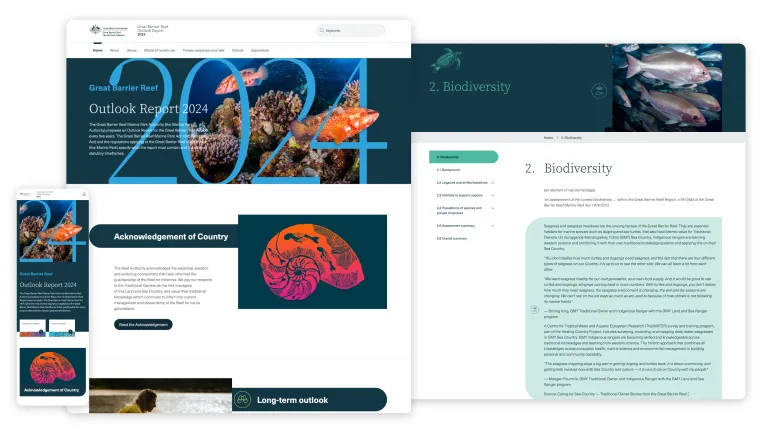Click the Outlook Report 2024 title on mobile view
Screen dimensions: 768x432
(x=48, y=285)
